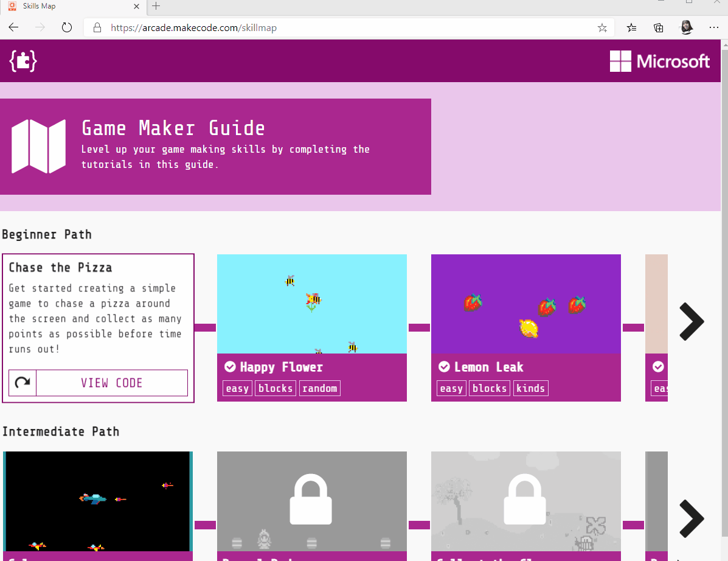Click the restart icon beside VIEW CODE
The width and height of the screenshot is (728, 561).
pyautogui.click(x=23, y=383)
